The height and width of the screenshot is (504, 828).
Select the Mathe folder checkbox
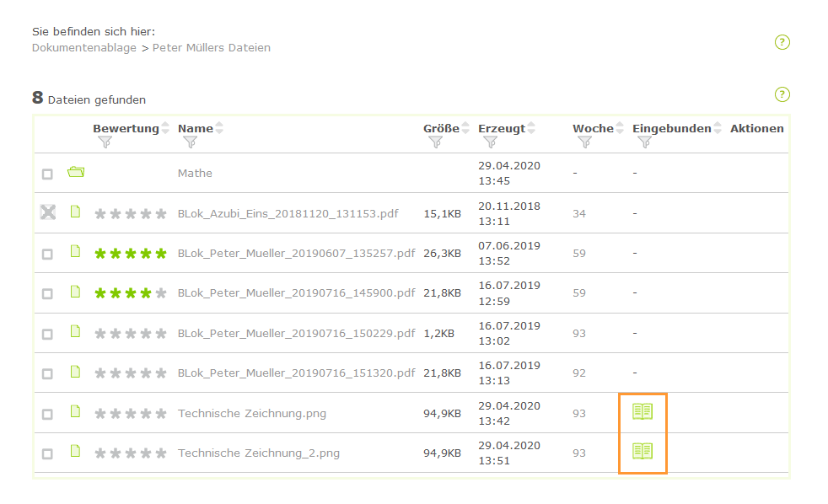[x=47, y=174]
